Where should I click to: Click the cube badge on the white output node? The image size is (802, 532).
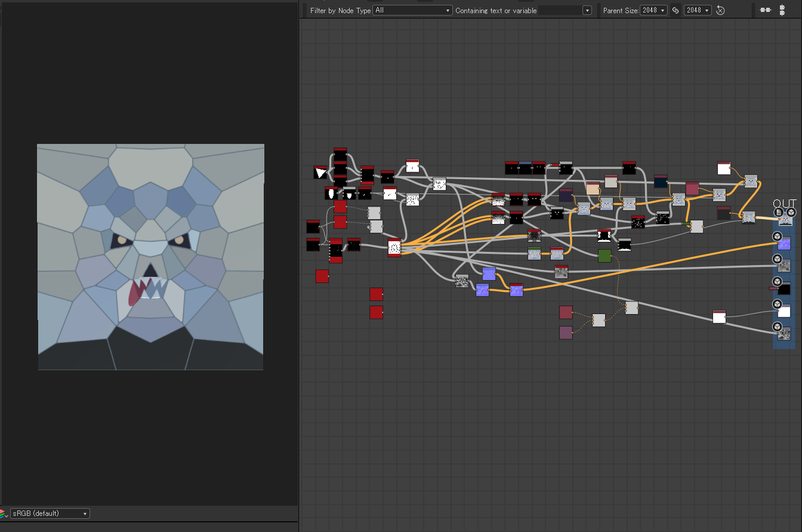click(777, 304)
